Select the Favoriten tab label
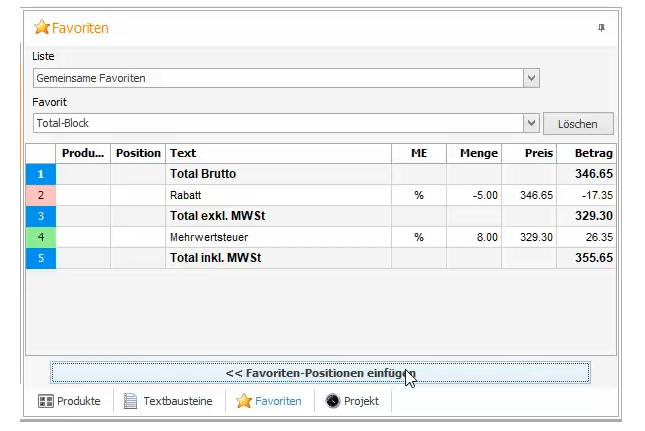645x431 pixels. 278,401
